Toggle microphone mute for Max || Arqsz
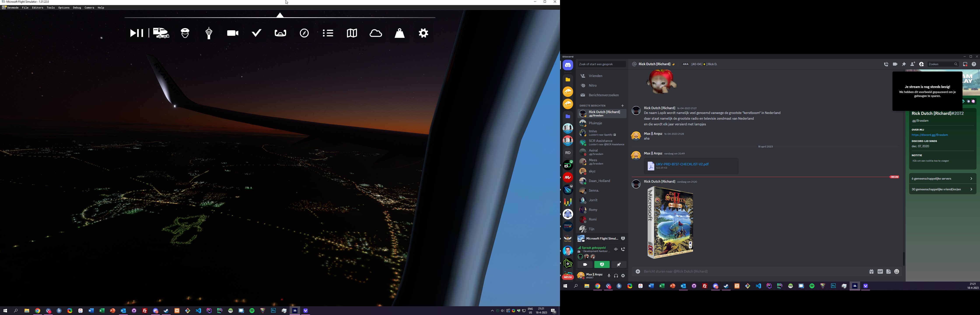 click(x=609, y=276)
